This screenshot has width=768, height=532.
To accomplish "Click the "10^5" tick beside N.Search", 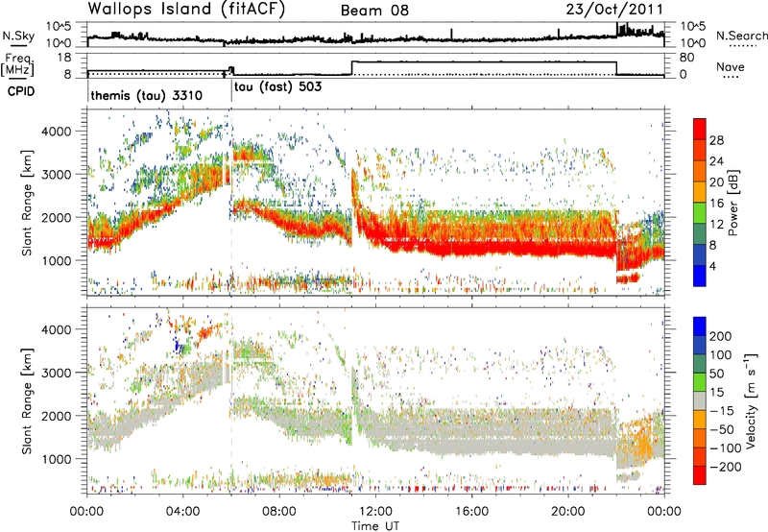I will click(692, 27).
